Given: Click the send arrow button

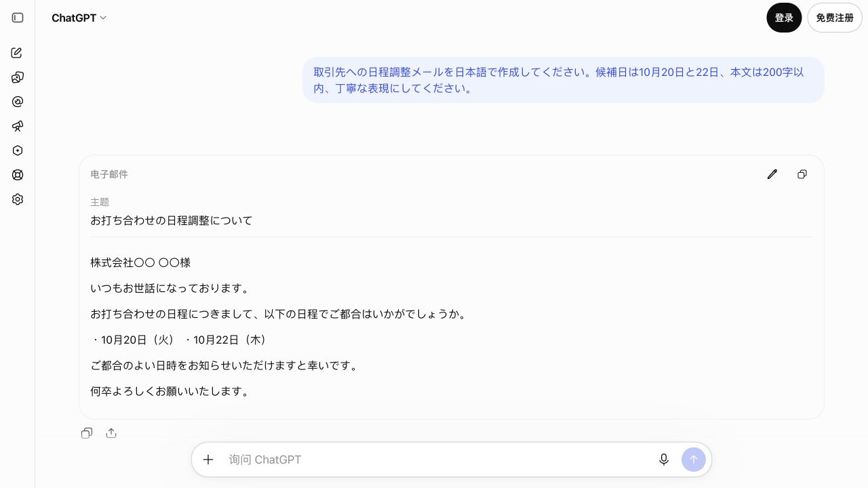Looking at the screenshot, I should [693, 460].
